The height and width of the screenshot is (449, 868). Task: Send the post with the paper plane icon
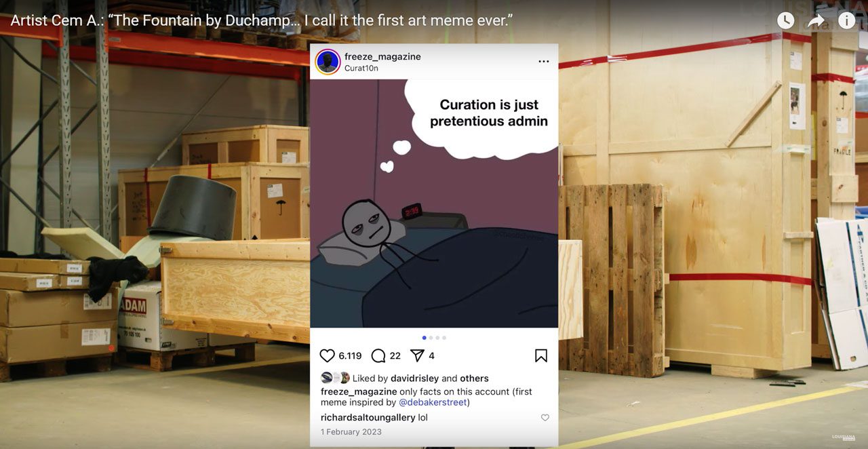pyautogui.click(x=417, y=355)
